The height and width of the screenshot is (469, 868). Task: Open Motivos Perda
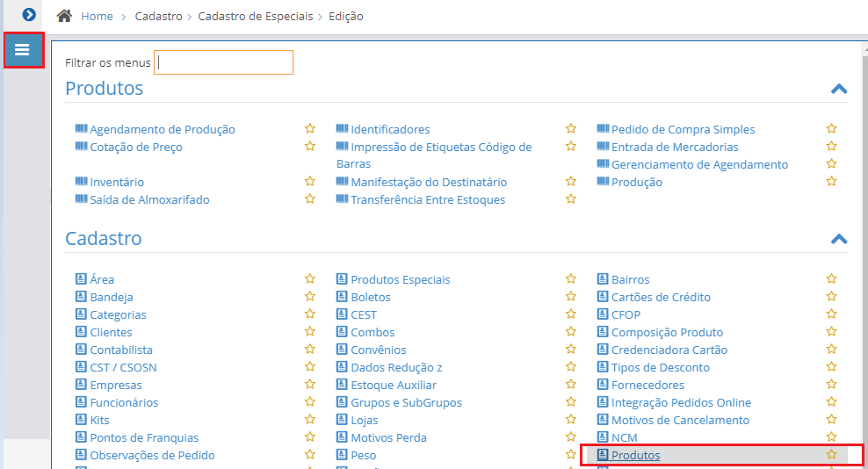point(388,438)
